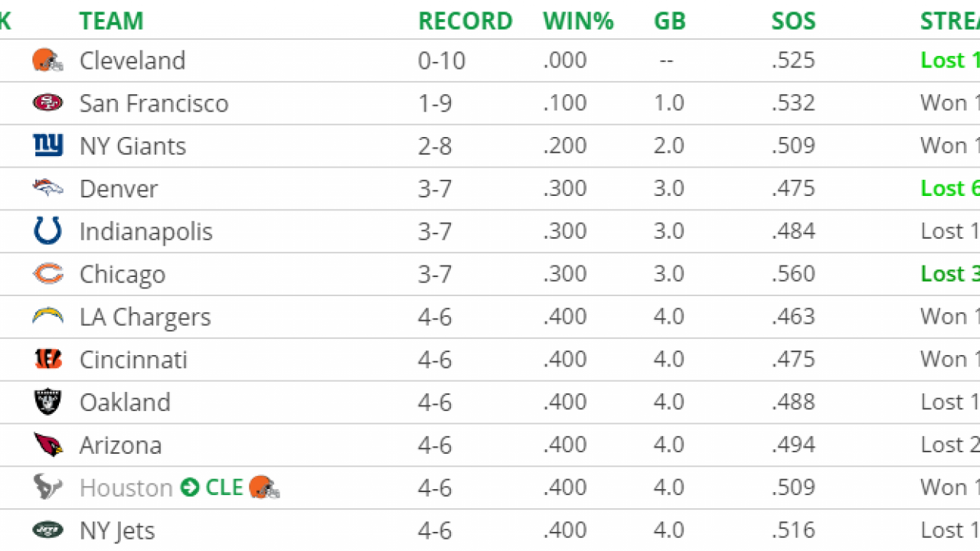Click the CLE pick trade link

coord(224,487)
